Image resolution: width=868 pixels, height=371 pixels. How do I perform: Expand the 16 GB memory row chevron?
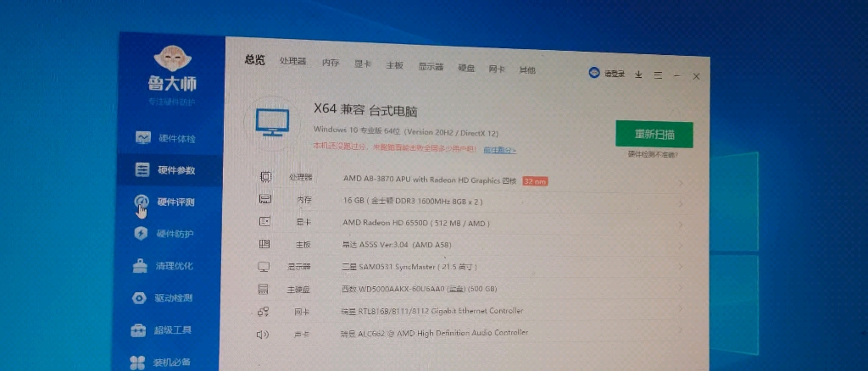681,204
